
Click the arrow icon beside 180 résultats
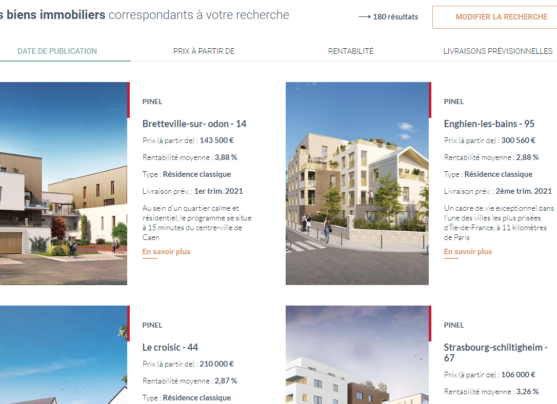coord(364,17)
